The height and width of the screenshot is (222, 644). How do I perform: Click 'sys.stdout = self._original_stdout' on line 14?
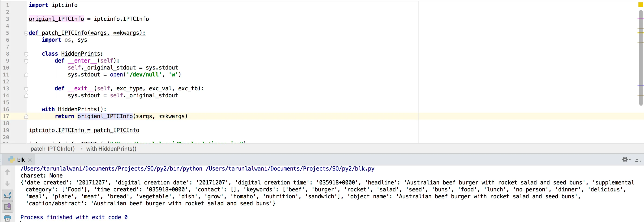coord(123,95)
